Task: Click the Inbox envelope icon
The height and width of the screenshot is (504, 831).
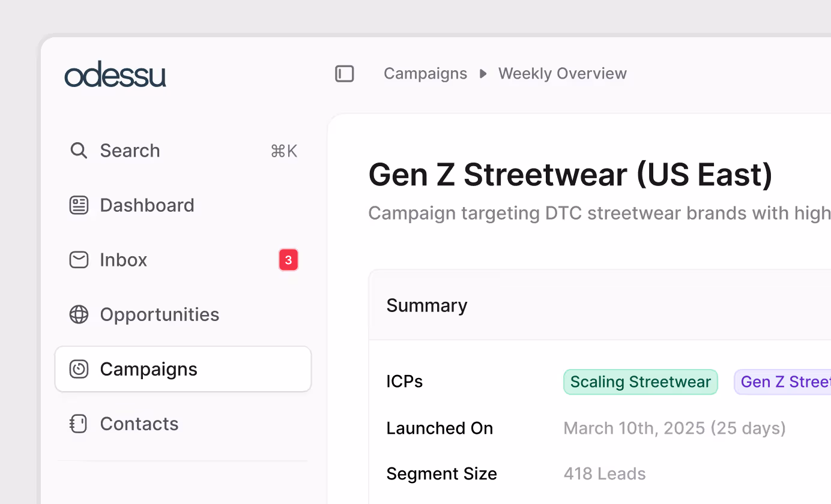Action: point(79,260)
